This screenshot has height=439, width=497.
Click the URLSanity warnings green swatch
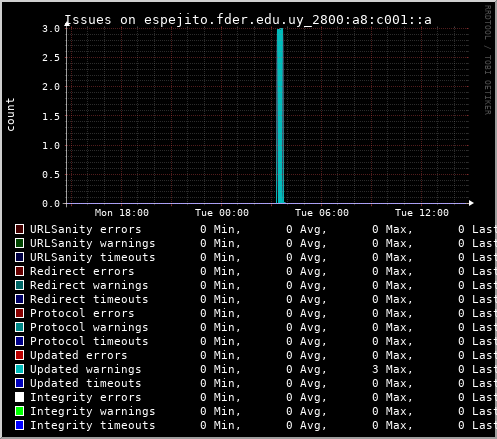click(19, 243)
